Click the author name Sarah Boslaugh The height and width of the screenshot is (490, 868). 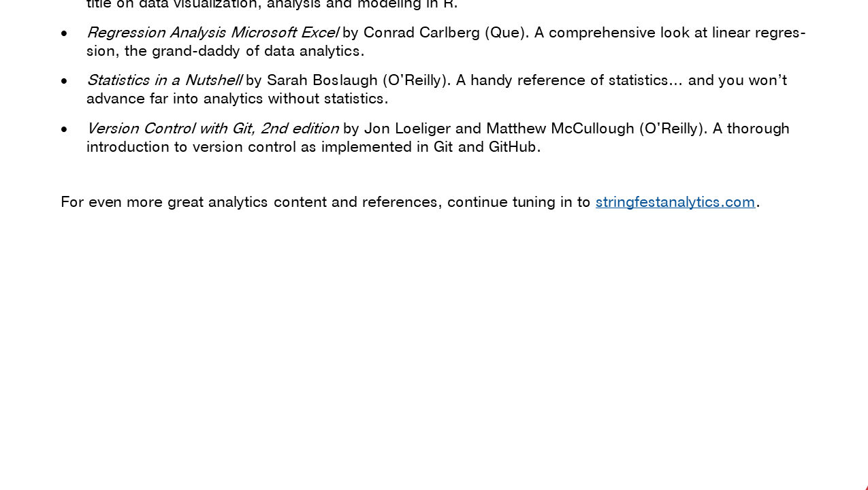point(322,80)
